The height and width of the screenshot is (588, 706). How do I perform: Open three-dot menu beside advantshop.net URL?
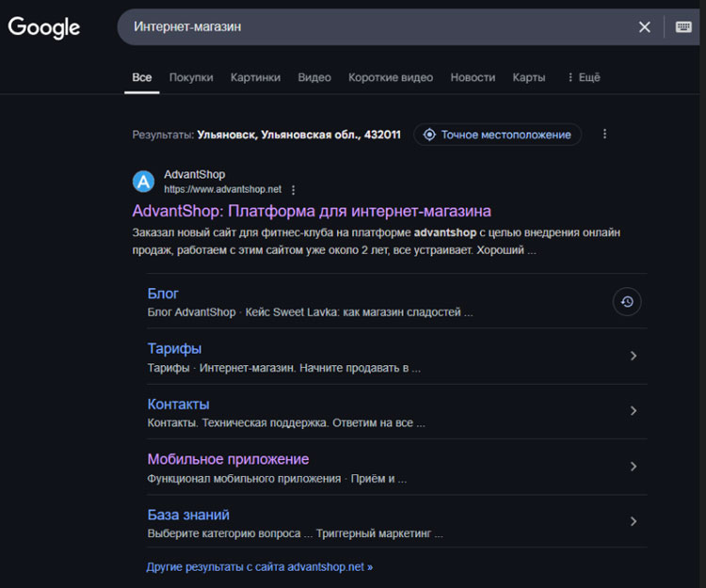[x=294, y=189]
